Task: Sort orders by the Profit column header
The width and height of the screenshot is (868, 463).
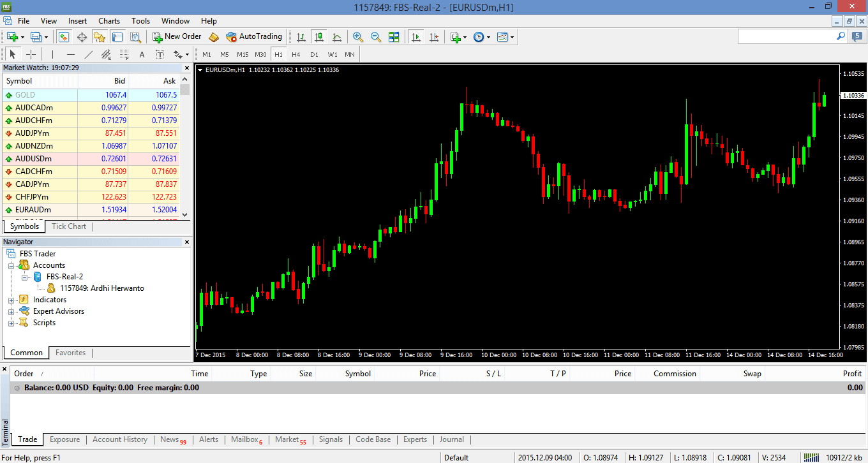Action: pos(852,374)
